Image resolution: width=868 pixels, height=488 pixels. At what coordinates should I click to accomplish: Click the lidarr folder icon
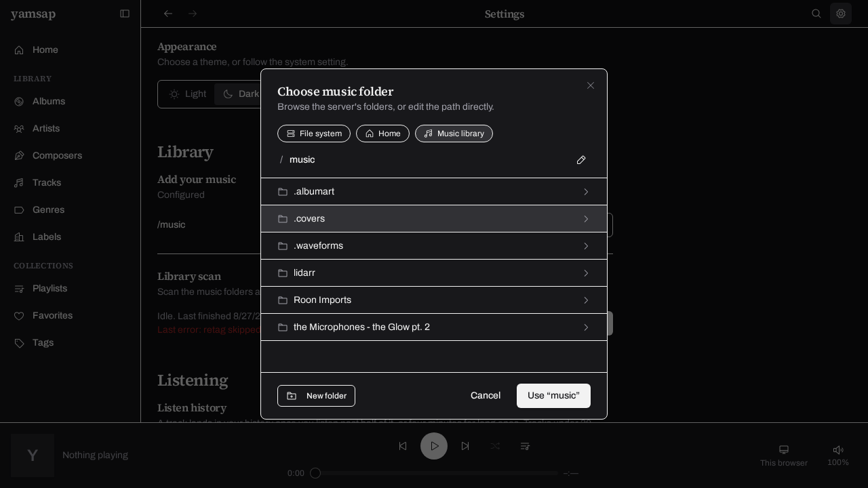click(x=283, y=273)
